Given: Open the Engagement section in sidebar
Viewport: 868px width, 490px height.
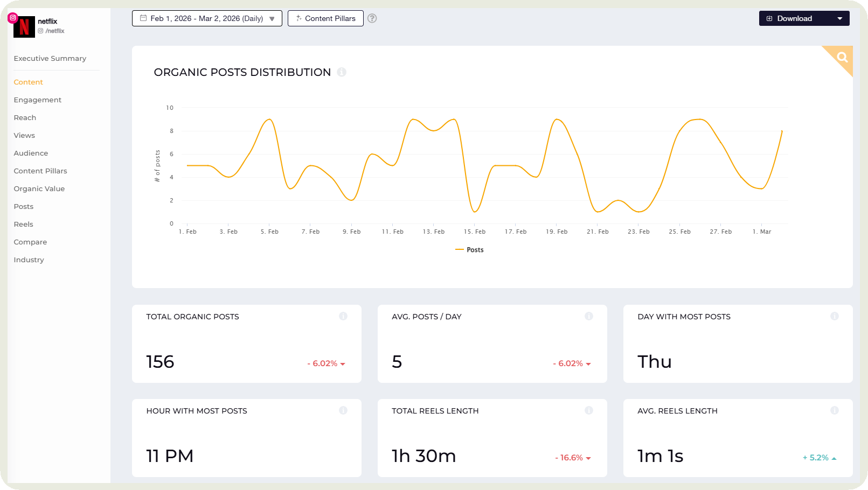Looking at the screenshot, I should tap(38, 100).
